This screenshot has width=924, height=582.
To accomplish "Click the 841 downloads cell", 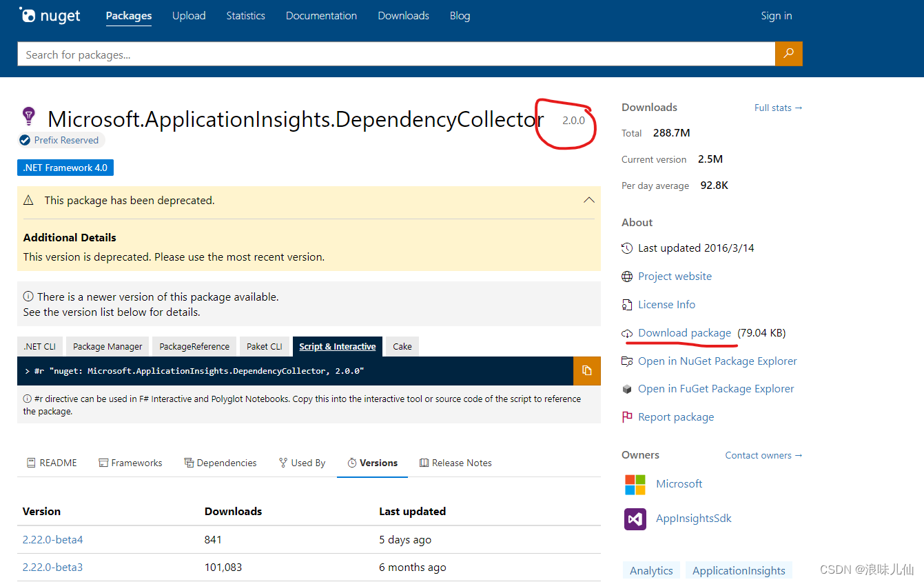I will (x=213, y=539).
